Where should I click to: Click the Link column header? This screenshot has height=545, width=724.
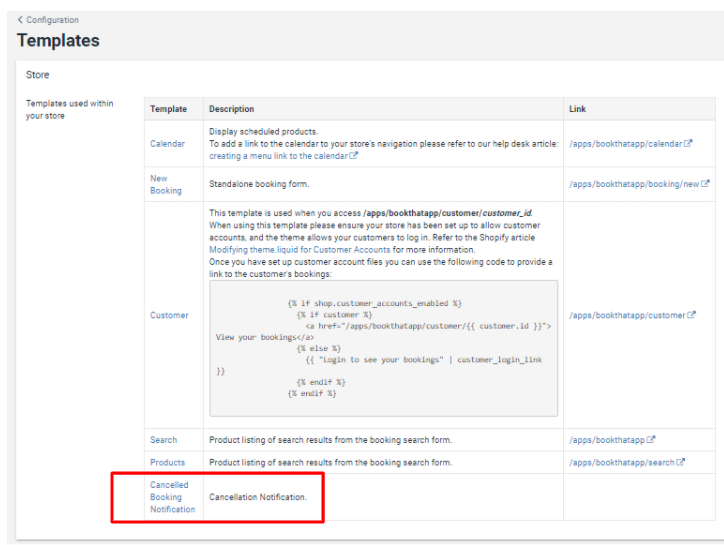578,109
